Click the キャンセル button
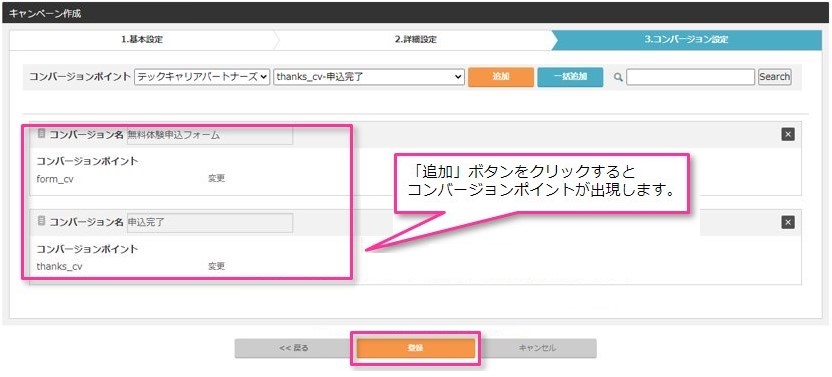Image resolution: width=832 pixels, height=377 pixels. point(537,348)
